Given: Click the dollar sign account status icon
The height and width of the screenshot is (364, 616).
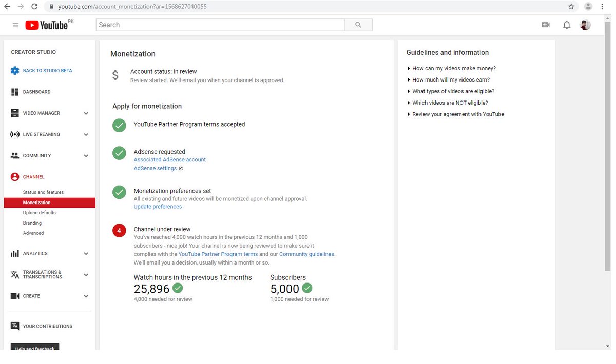Looking at the screenshot, I should (115, 75).
